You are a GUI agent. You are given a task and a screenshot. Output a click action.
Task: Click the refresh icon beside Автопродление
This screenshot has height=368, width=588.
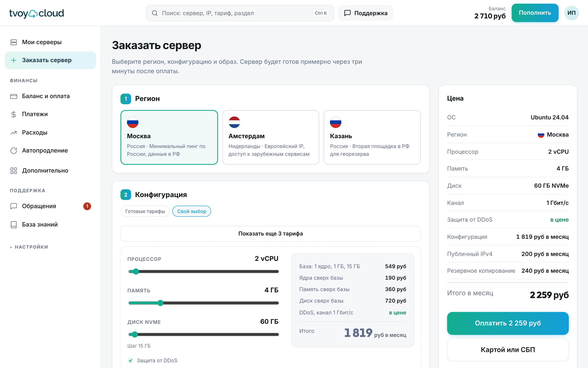14,151
